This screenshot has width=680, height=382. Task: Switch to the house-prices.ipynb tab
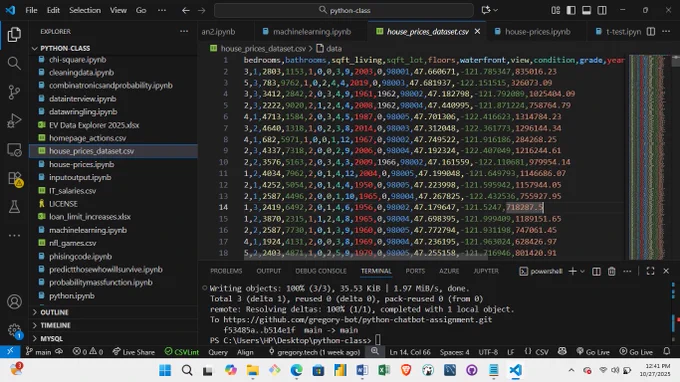pyautogui.click(x=533, y=32)
